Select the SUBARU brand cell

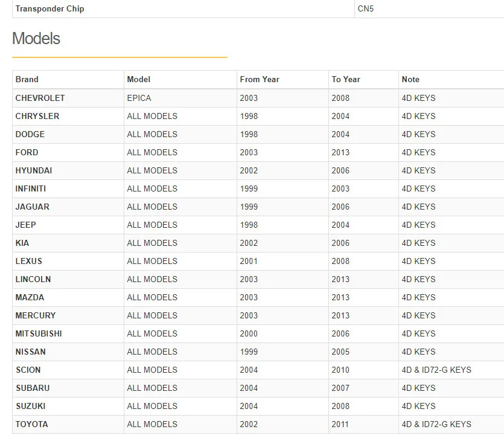click(x=33, y=388)
